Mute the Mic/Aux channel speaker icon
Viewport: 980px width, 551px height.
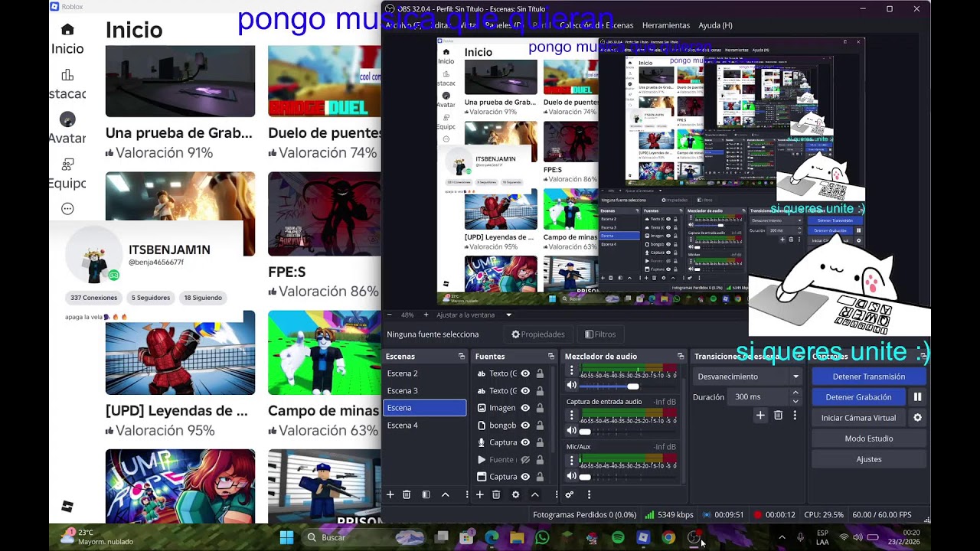click(x=571, y=476)
